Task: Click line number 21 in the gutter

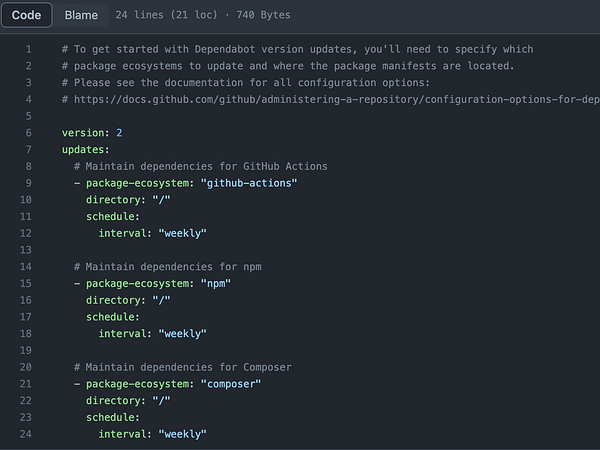Action: (26, 383)
